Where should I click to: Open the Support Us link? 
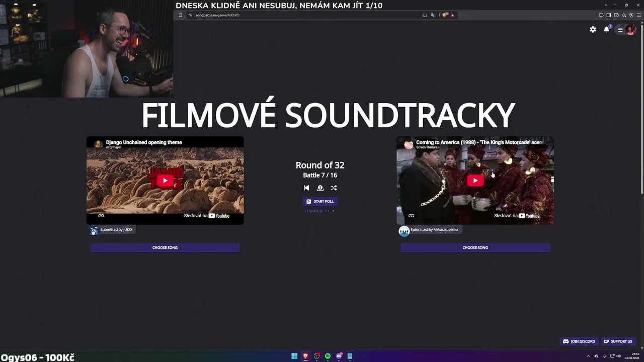click(x=618, y=341)
